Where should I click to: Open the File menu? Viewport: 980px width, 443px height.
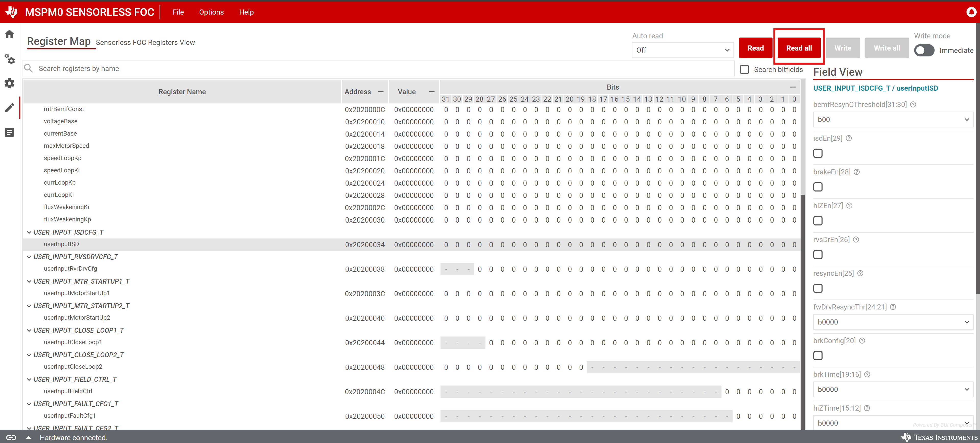coord(178,12)
